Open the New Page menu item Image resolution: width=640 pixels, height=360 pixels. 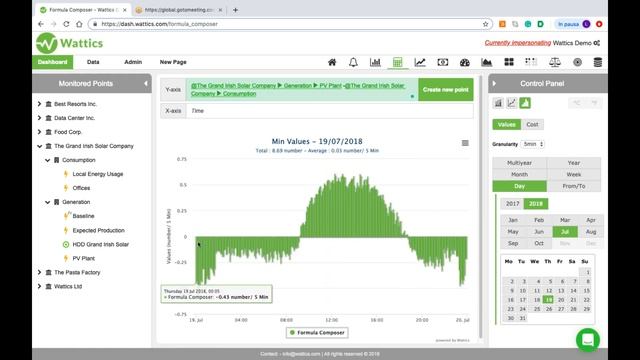coord(173,62)
